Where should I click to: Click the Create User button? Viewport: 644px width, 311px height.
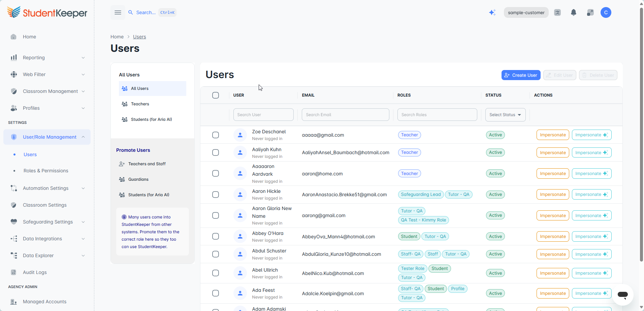coord(521,75)
